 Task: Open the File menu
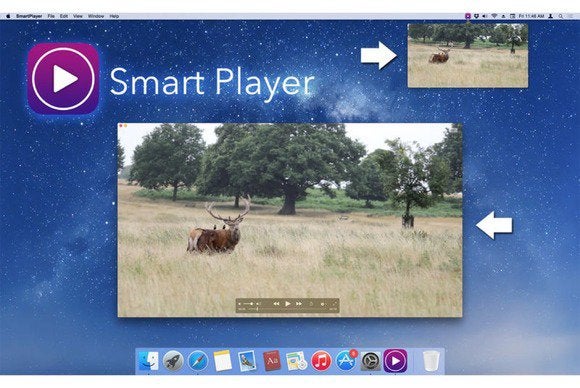pyautogui.click(x=51, y=16)
